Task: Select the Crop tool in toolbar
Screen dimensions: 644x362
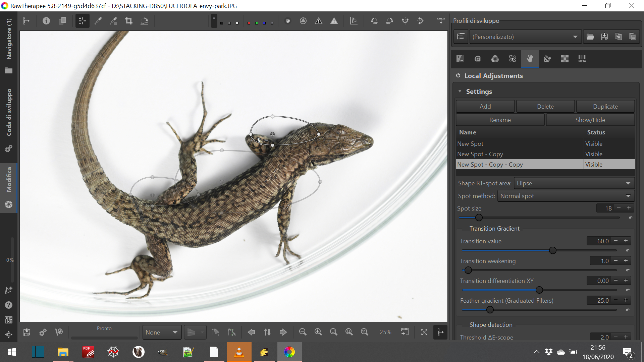Action: point(128,21)
